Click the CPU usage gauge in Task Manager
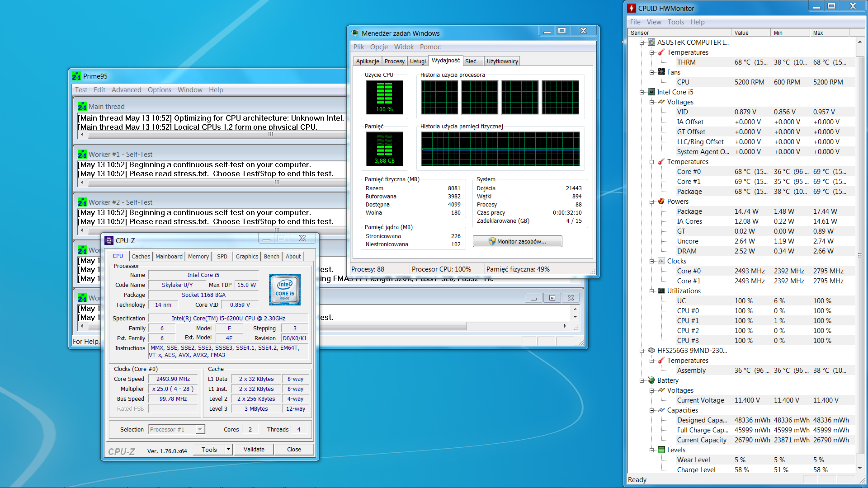Screen dimensions: 868x488 click(384, 97)
